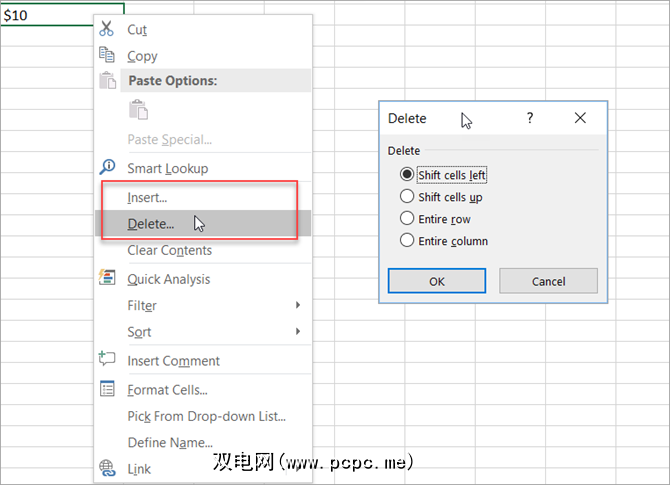Click the Link globe icon
Screen dimensions: 670x485
pyautogui.click(x=108, y=468)
